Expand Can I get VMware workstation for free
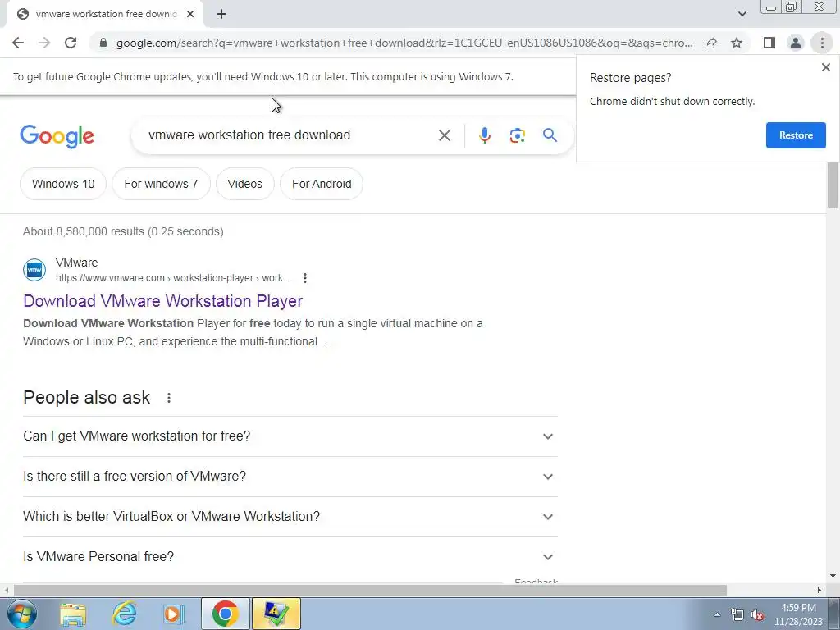Image resolution: width=840 pixels, height=630 pixels. click(x=290, y=436)
